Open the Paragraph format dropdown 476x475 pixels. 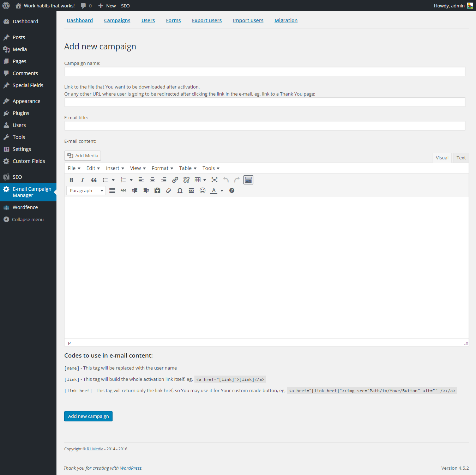click(86, 190)
